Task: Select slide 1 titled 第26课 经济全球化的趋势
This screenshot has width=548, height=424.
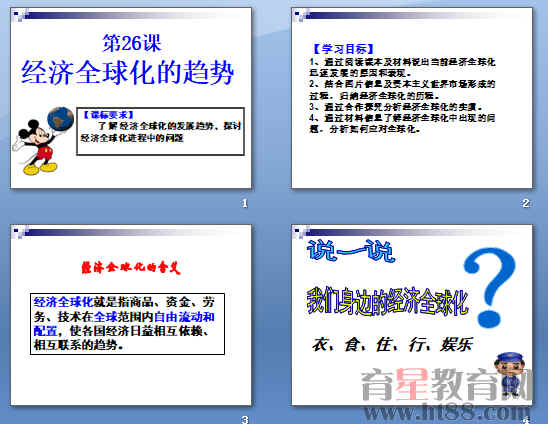Action: [x=131, y=98]
